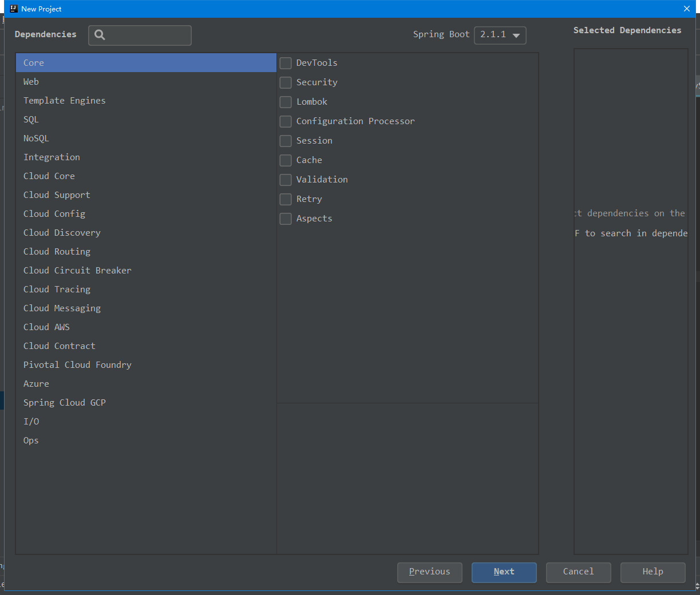This screenshot has width=700, height=595.
Task: Choose the NoSQL category
Action: [x=146, y=138]
